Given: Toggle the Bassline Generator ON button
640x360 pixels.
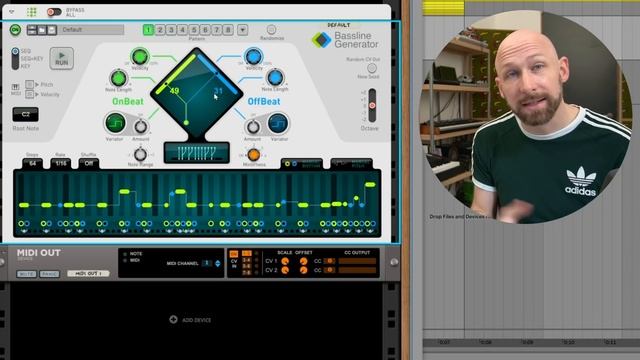Looking at the screenshot, I should tap(15, 30).
